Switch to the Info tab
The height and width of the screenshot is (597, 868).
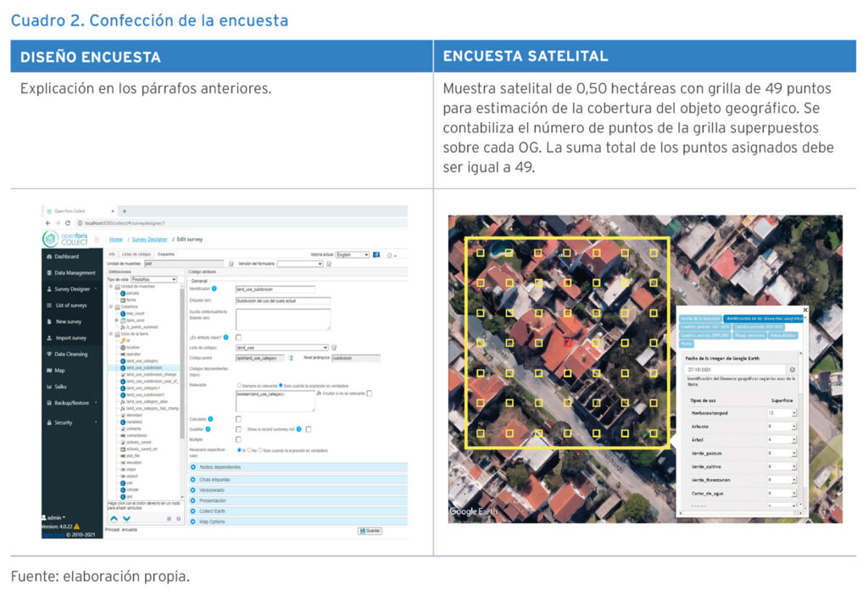112,254
